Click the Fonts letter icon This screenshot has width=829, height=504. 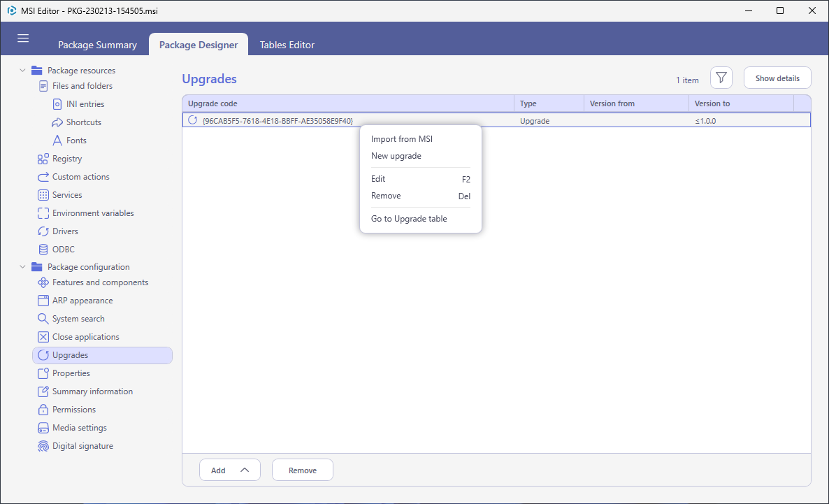tap(57, 140)
